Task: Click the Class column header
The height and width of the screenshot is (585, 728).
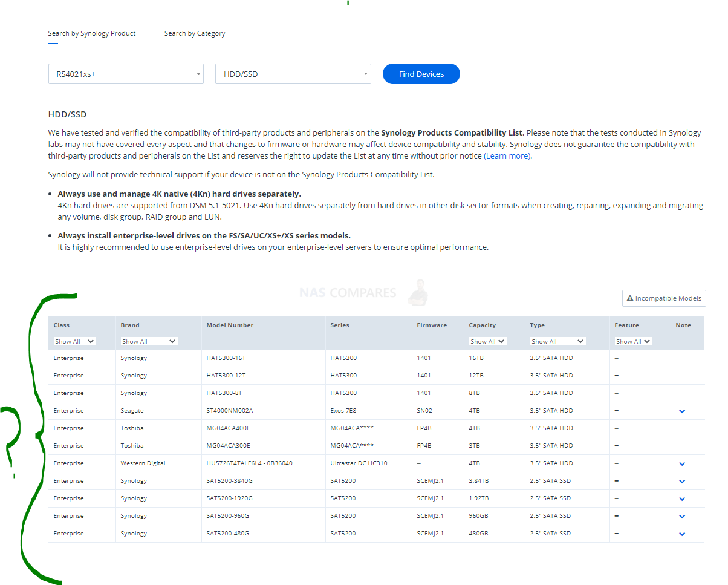Action: [x=62, y=325]
